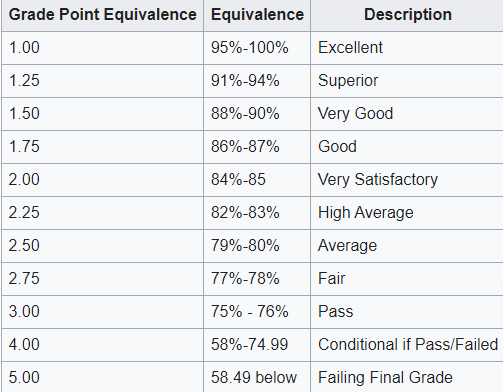This screenshot has height=392, width=503.
Task: Click the Grade Point Equivalence column header
Action: 102,15
